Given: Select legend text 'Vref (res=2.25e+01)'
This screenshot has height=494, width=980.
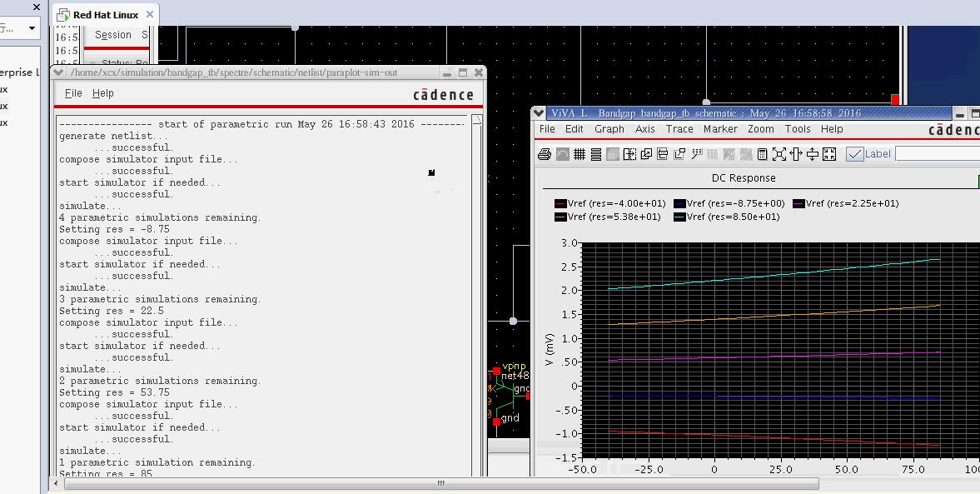Looking at the screenshot, I should click(x=853, y=204).
